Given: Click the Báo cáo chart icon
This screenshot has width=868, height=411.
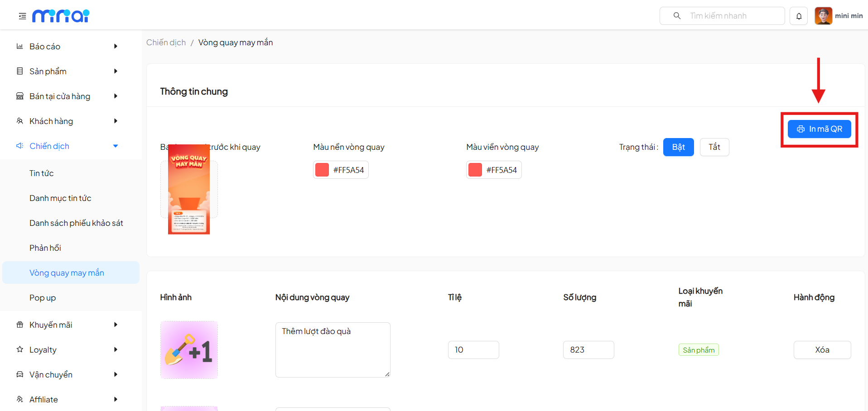Looking at the screenshot, I should pos(19,46).
